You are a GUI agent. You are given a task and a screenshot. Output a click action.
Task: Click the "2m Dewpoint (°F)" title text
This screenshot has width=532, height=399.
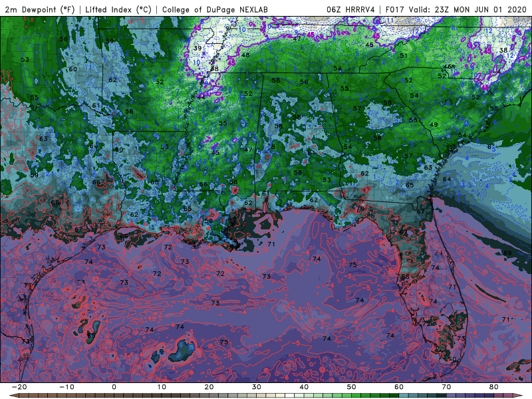coord(40,9)
